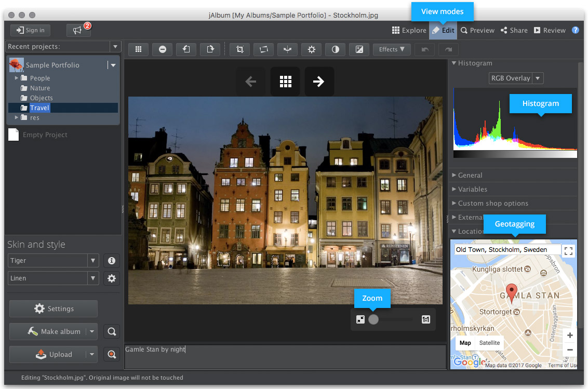Go to the previous image
The height and width of the screenshot is (389, 588).
click(250, 82)
